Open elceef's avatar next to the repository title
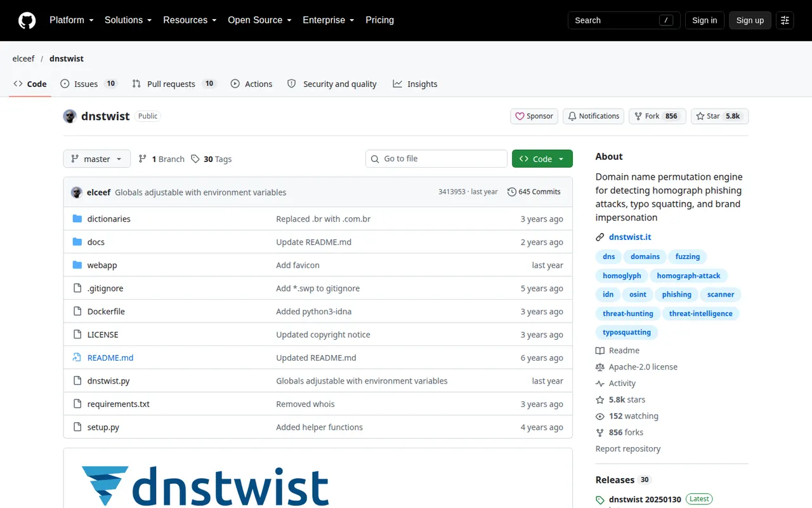 70,116
